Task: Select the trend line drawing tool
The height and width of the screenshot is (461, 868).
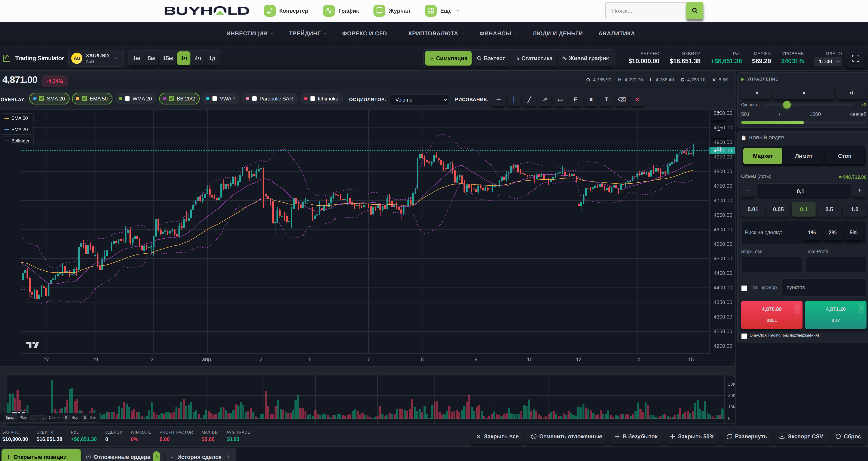Action: [x=529, y=99]
